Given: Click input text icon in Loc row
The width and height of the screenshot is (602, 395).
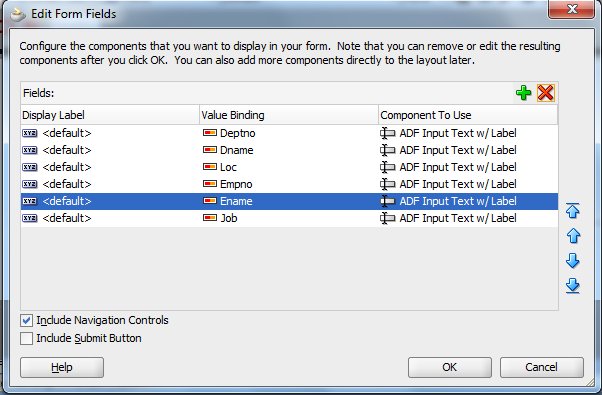Looking at the screenshot, I should 387,167.
